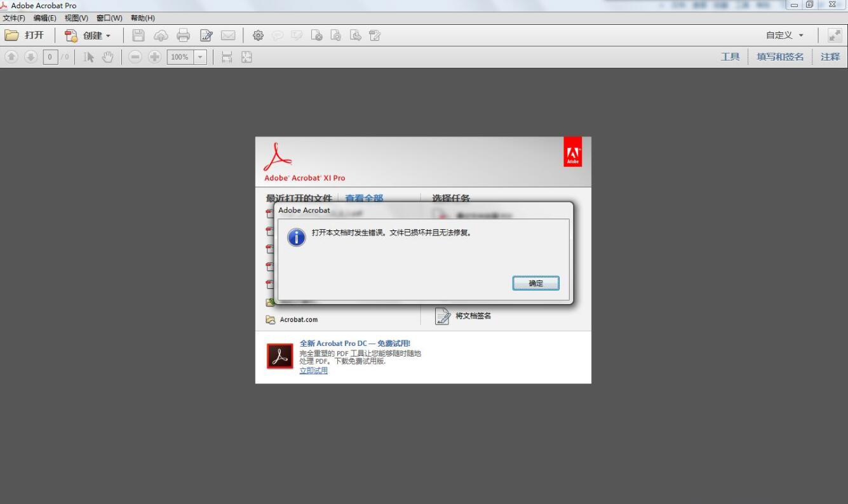Click the next page down arrow

[x=31, y=57]
